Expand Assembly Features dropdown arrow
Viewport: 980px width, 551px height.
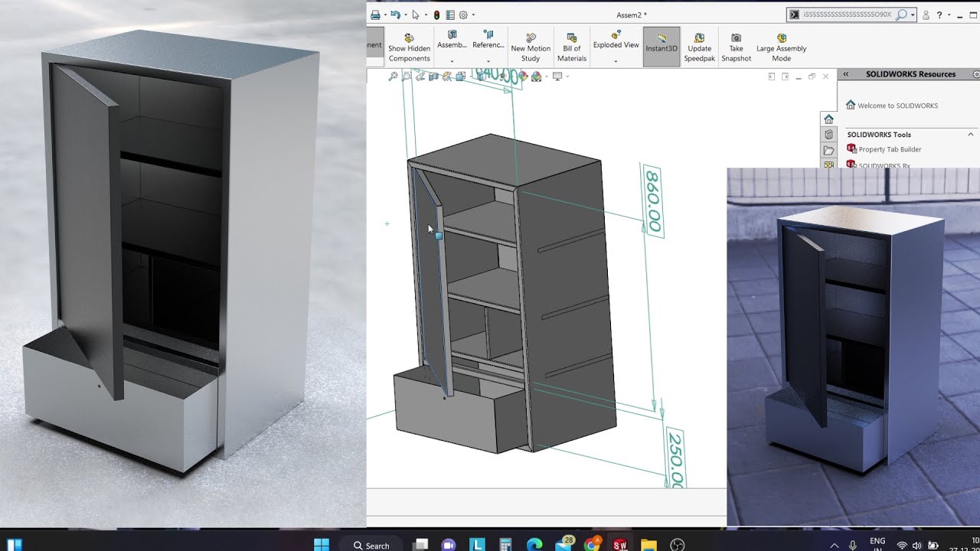coord(452,61)
